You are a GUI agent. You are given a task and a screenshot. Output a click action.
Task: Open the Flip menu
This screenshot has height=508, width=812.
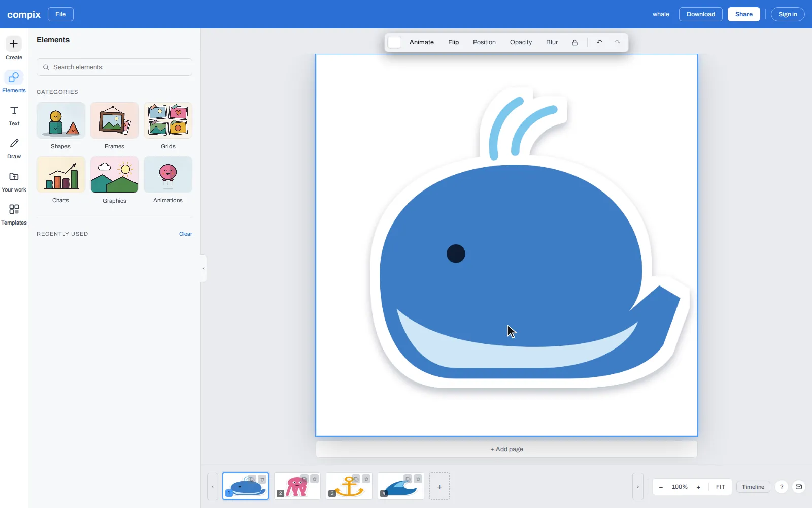(x=453, y=42)
